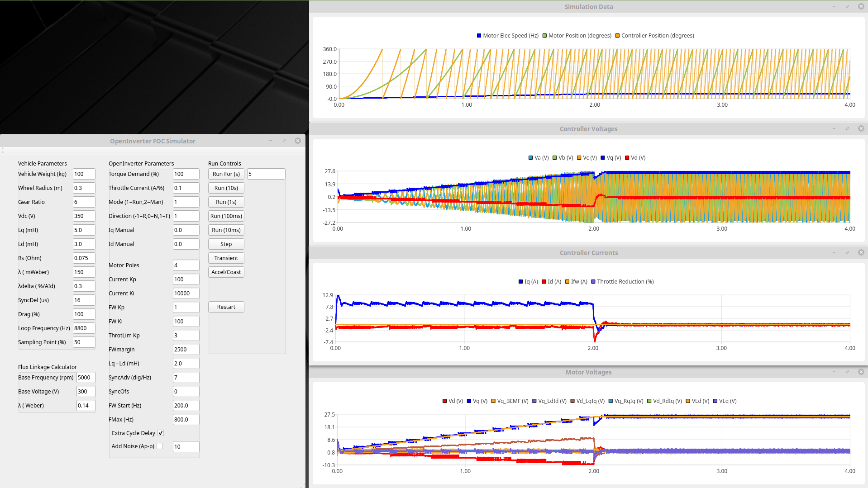
Task: Restart the simulation
Action: click(x=226, y=307)
